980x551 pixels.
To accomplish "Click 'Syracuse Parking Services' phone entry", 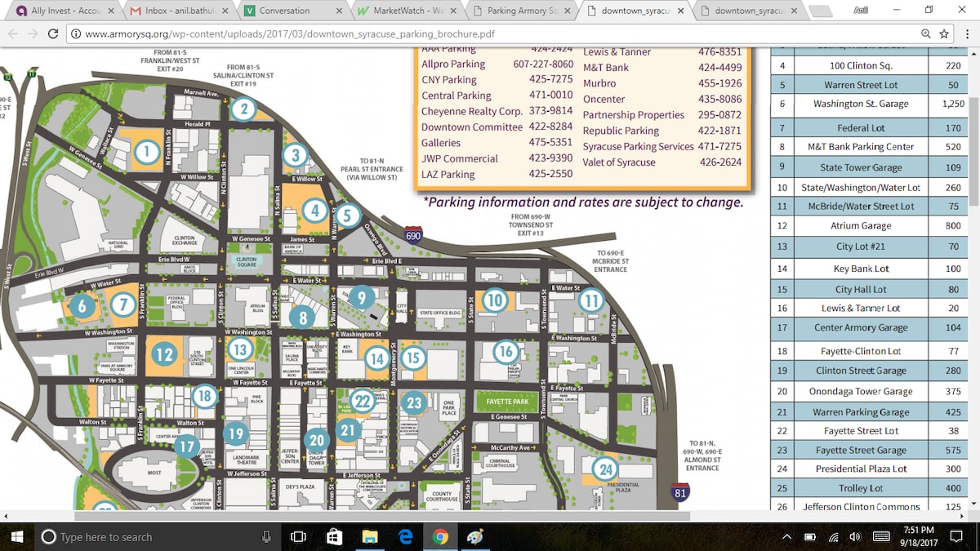I will [662, 146].
